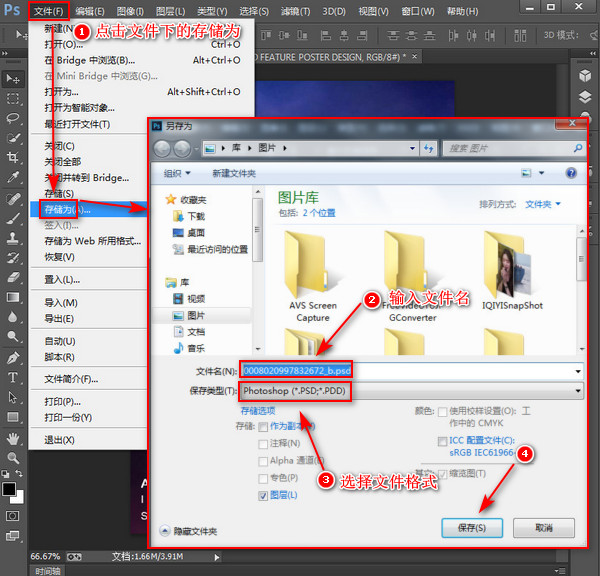Uncheck the 图层(L) checkbox

263,496
